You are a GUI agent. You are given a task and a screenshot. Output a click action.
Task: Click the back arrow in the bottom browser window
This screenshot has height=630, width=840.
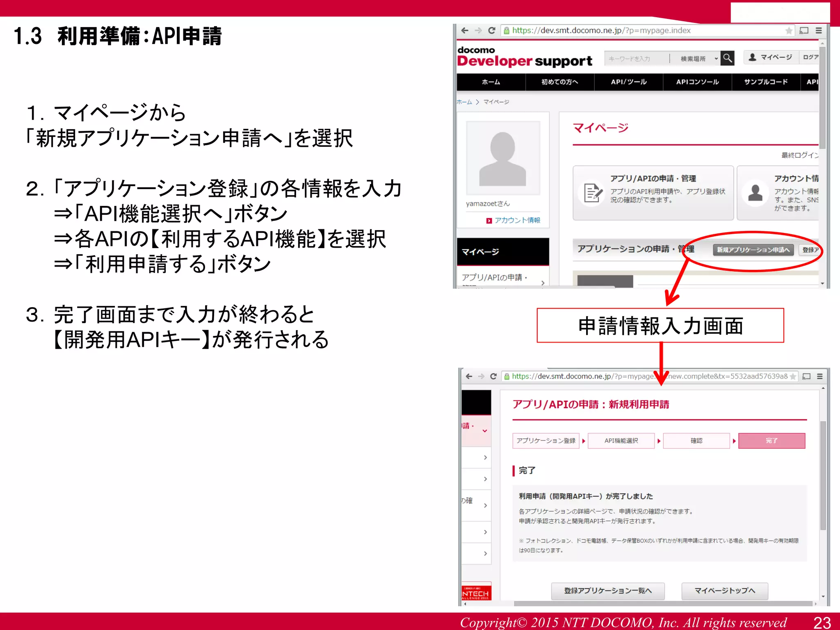point(469,376)
